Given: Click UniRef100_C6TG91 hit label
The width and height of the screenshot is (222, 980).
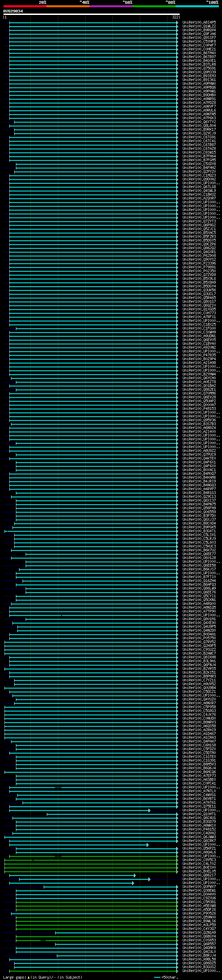Looking at the screenshot, I should click(x=199, y=137).
